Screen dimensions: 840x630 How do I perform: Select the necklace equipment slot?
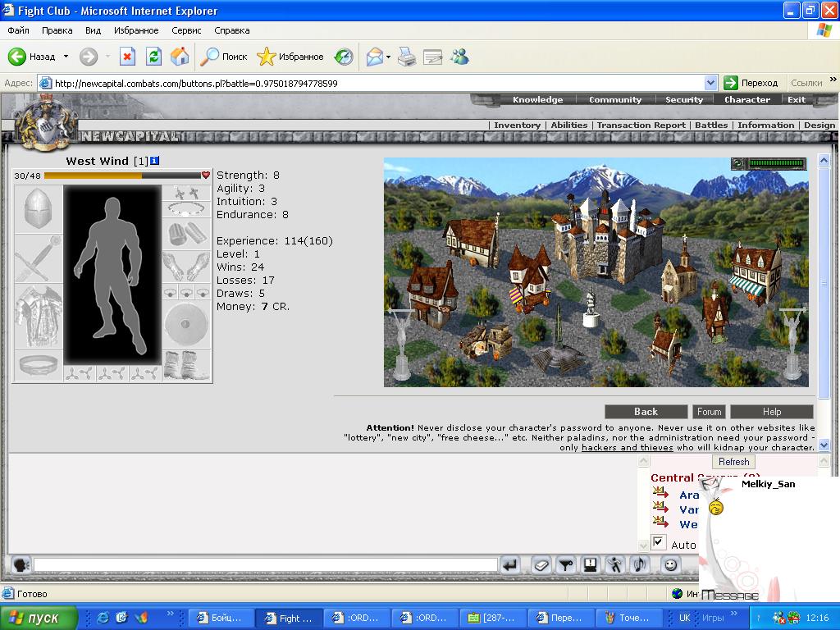click(x=186, y=208)
